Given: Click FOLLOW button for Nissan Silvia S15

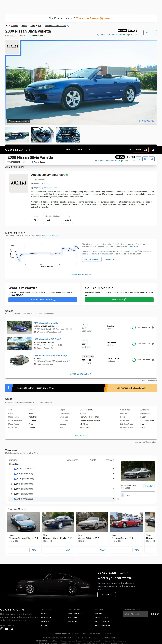Looking at the screenshot, I should point(149,486).
